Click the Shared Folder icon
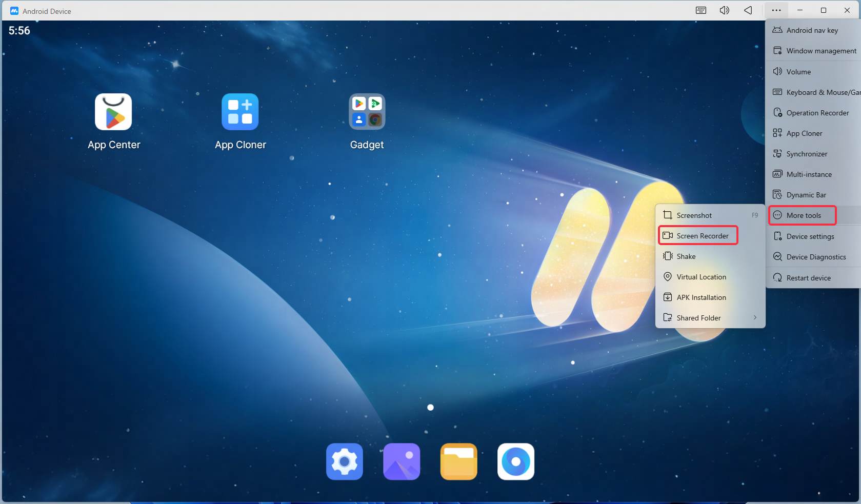The image size is (861, 504). coord(668,317)
